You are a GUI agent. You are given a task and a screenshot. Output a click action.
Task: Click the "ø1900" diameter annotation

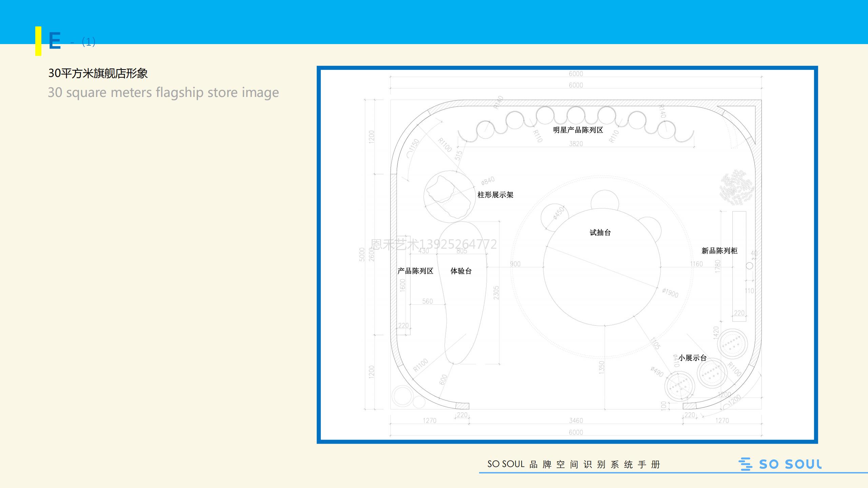pos(670,293)
